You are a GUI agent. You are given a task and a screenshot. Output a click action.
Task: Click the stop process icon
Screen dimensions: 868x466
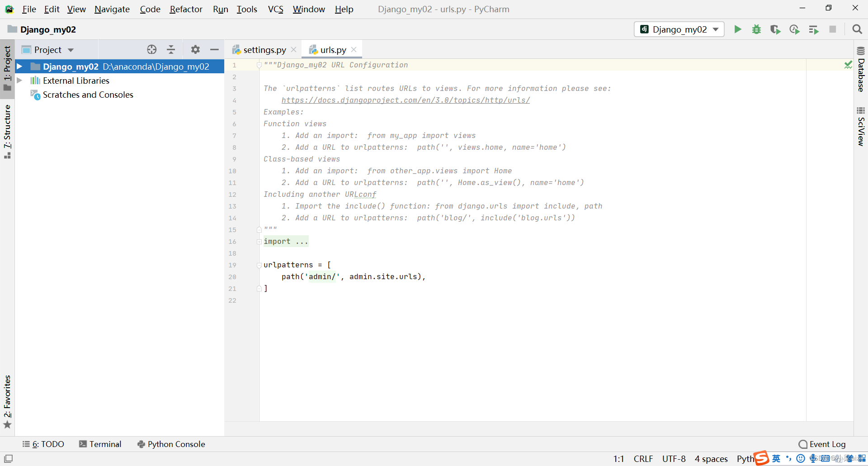[833, 29]
